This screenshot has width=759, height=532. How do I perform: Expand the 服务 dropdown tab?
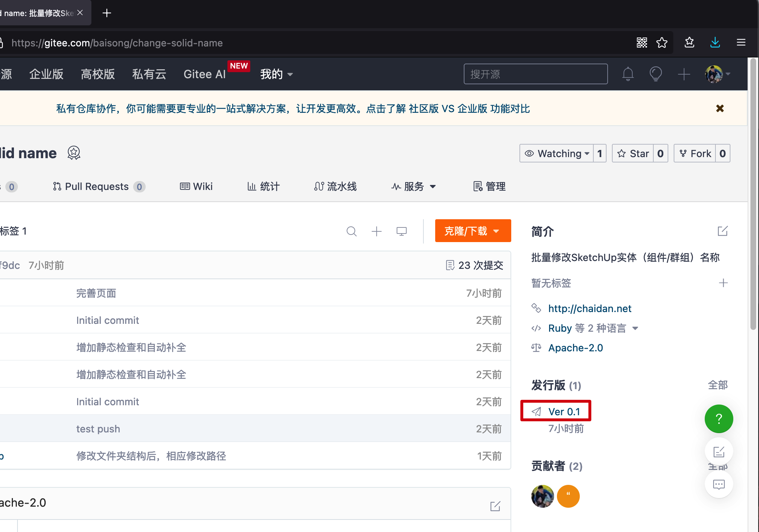point(413,186)
